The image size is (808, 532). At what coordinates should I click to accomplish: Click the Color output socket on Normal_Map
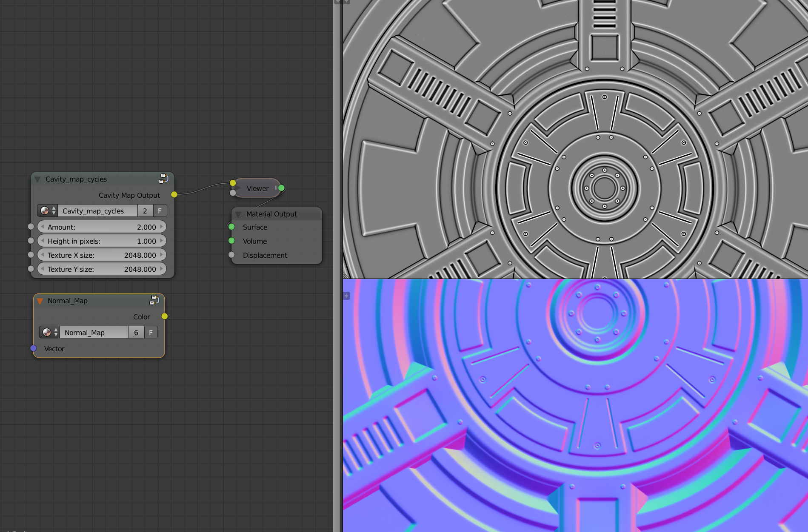click(x=164, y=316)
